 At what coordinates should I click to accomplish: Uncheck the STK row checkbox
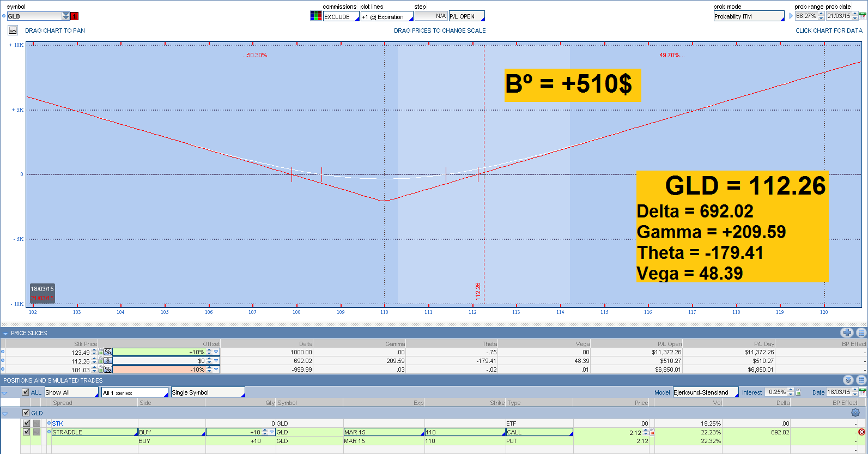[x=26, y=423]
